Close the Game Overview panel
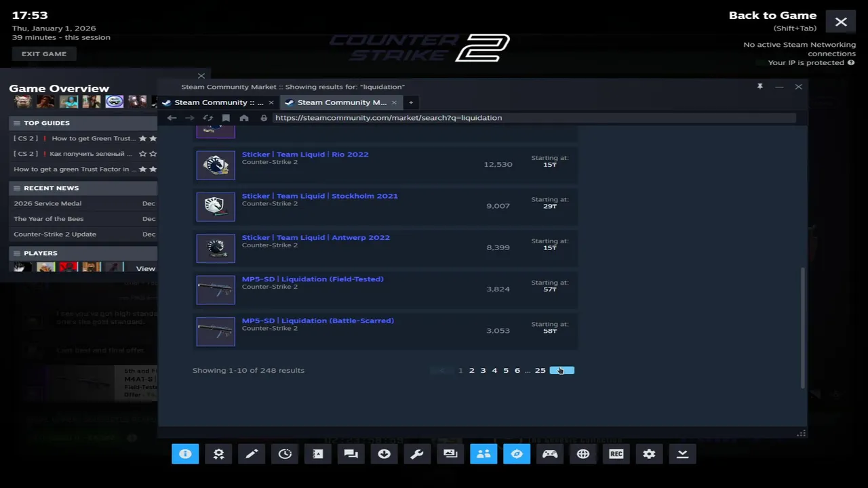Image resolution: width=868 pixels, height=488 pixels. coord(201,76)
